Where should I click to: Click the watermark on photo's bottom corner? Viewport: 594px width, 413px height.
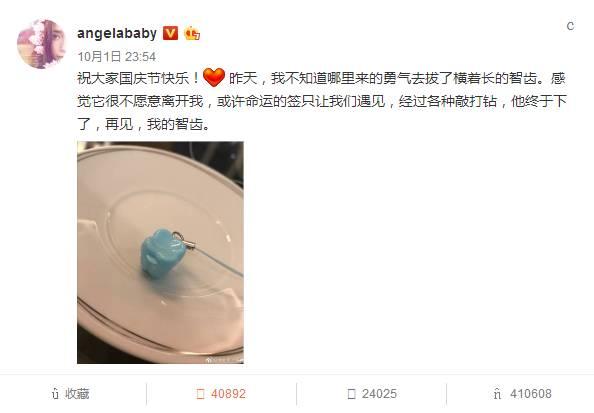(224, 360)
